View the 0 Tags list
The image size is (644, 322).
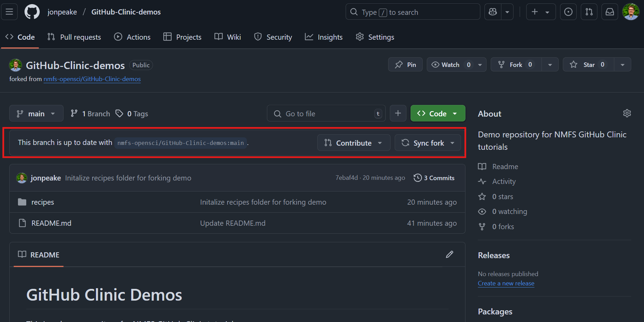[132, 114]
